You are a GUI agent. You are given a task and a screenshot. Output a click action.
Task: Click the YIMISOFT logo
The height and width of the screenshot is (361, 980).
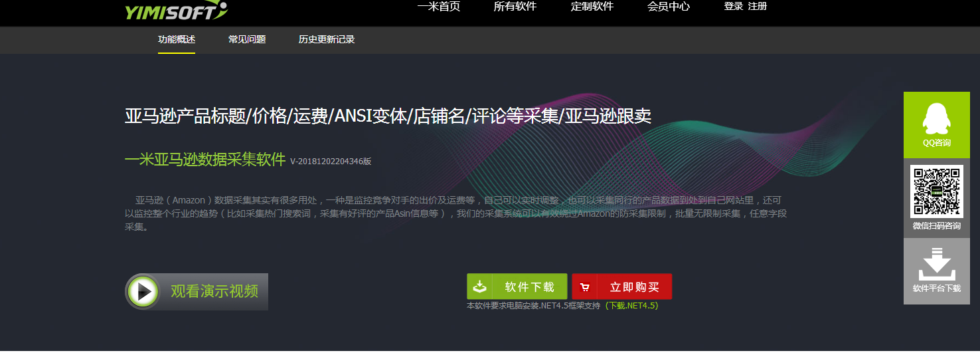tap(176, 9)
